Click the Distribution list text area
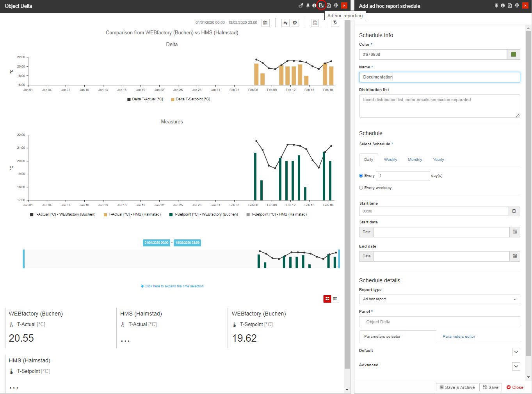This screenshot has height=394, width=532. pyautogui.click(x=439, y=106)
